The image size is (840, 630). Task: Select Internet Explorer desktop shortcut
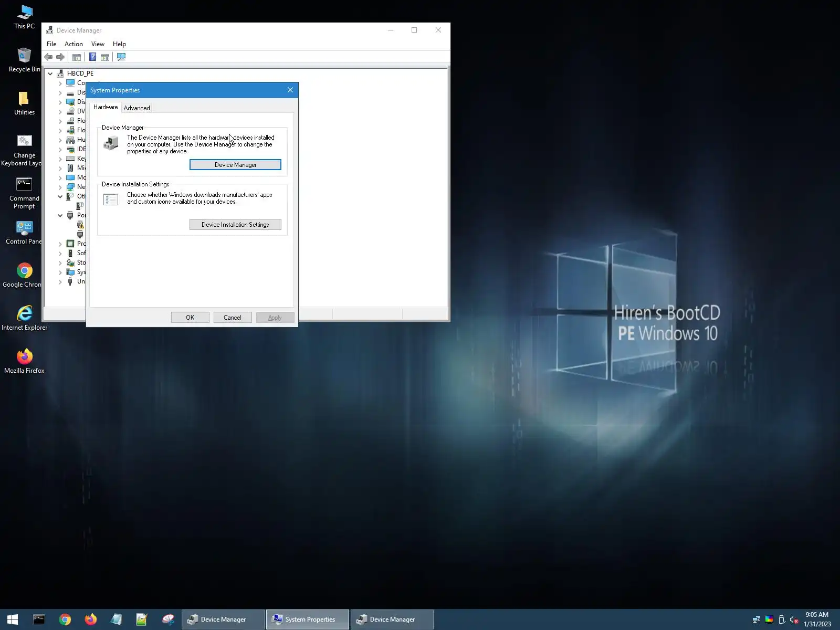(24, 318)
